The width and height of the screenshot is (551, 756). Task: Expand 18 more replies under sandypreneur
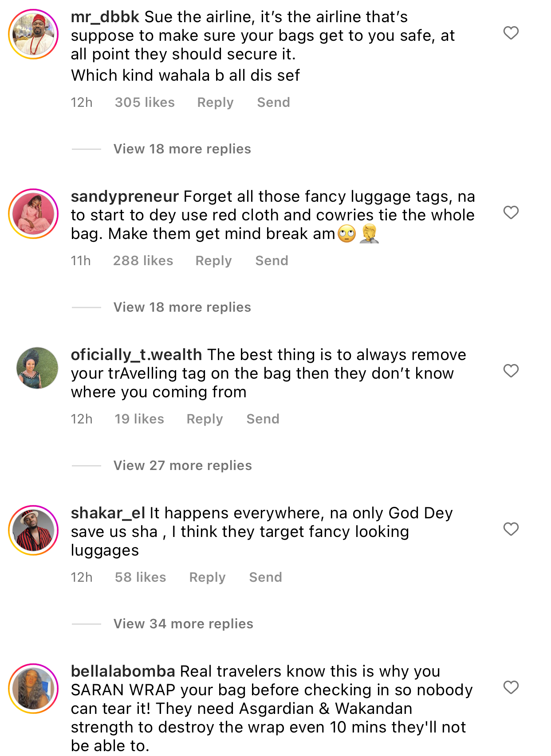coord(182,307)
